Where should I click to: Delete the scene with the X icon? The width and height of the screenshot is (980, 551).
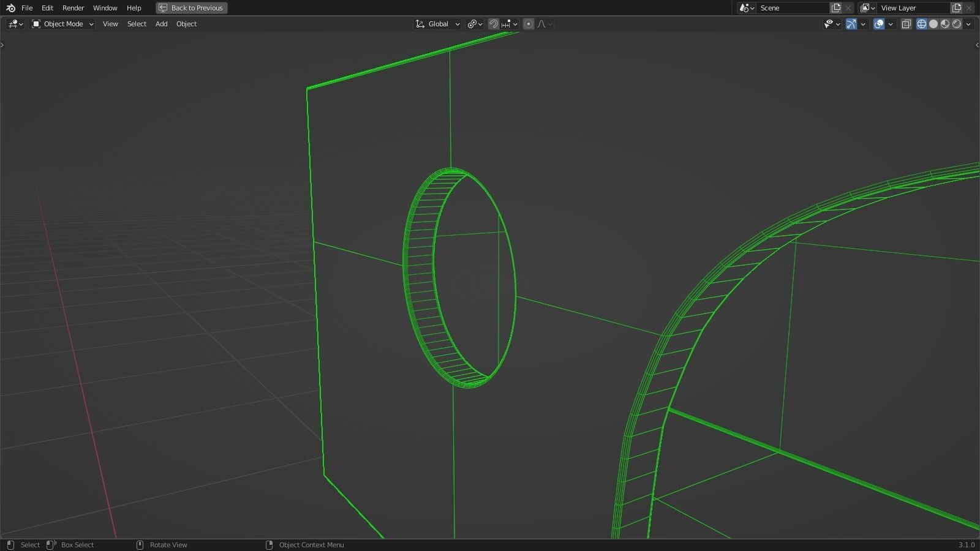848,8
